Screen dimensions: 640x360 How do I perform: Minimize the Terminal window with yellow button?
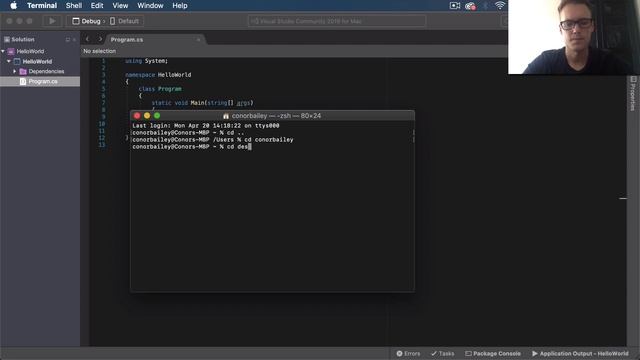click(147, 116)
